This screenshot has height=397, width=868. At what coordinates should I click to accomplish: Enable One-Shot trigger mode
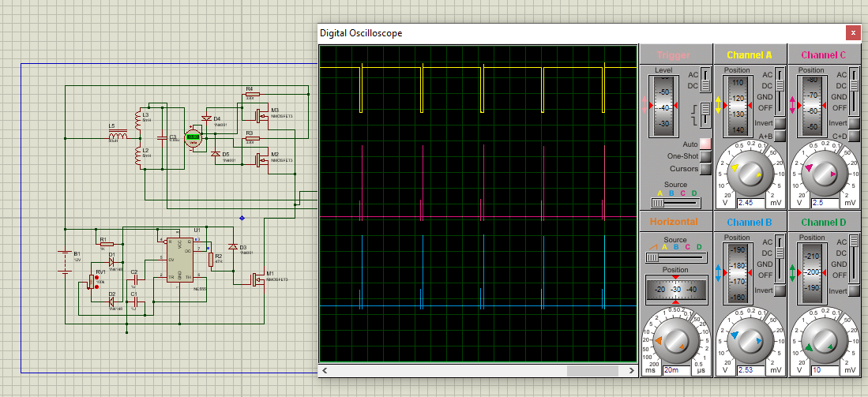pos(705,156)
